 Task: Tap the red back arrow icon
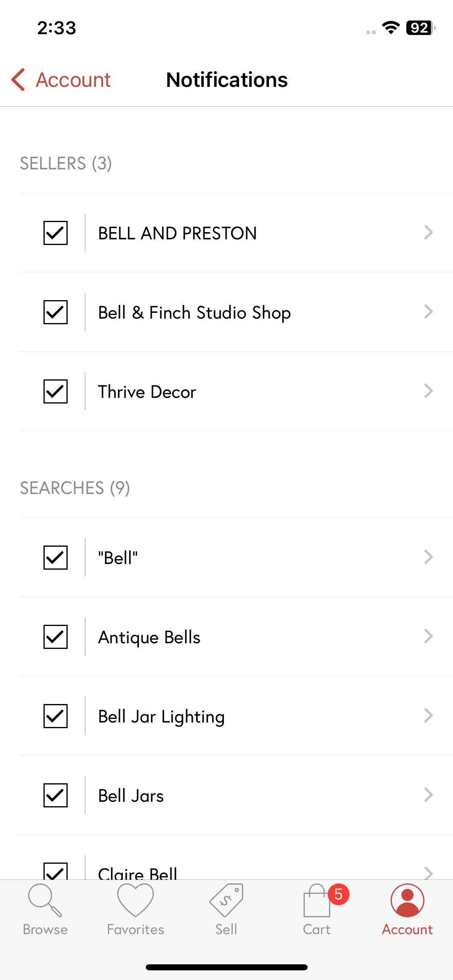(x=18, y=80)
